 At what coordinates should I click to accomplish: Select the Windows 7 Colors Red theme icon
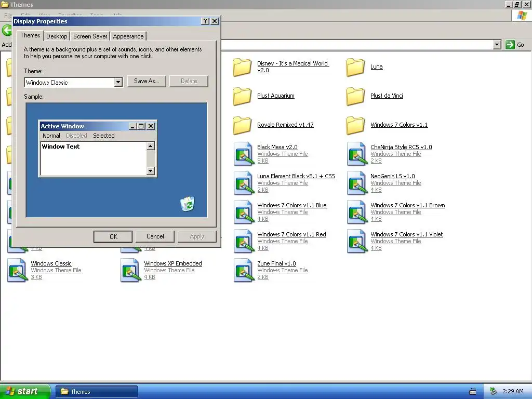[x=244, y=241]
